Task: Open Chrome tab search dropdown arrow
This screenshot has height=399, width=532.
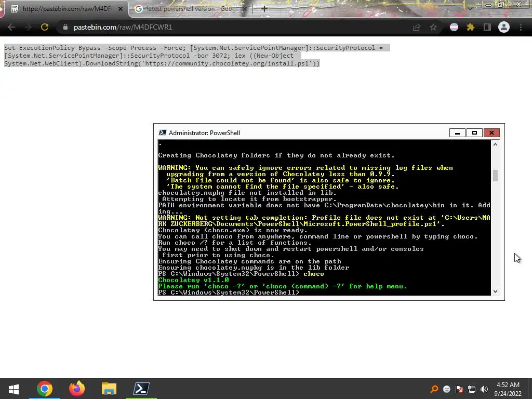Action: [470, 9]
